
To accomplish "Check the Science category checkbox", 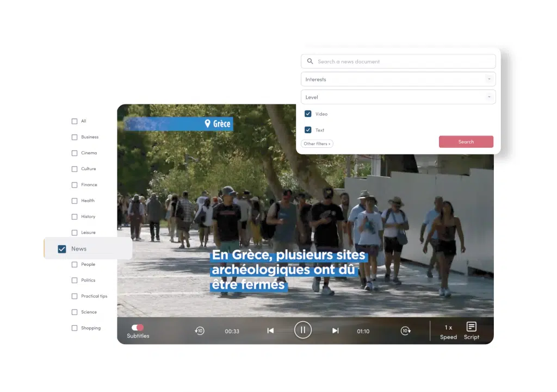I will [74, 312].
